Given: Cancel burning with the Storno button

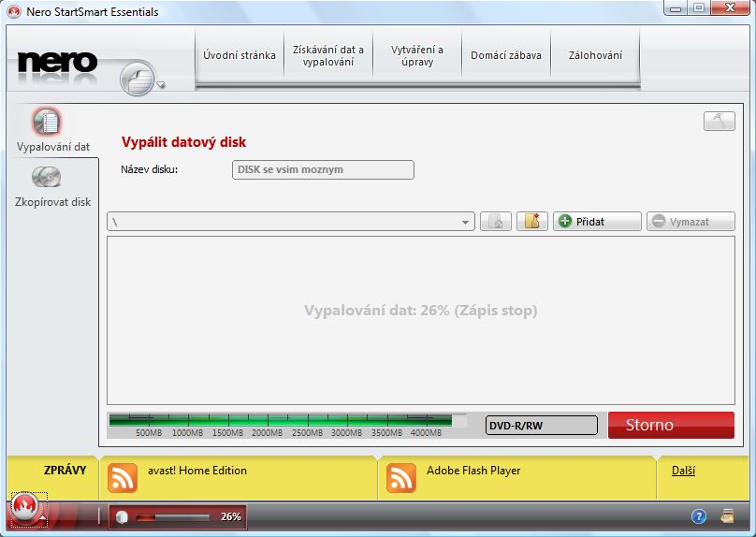Looking at the screenshot, I should [671, 425].
